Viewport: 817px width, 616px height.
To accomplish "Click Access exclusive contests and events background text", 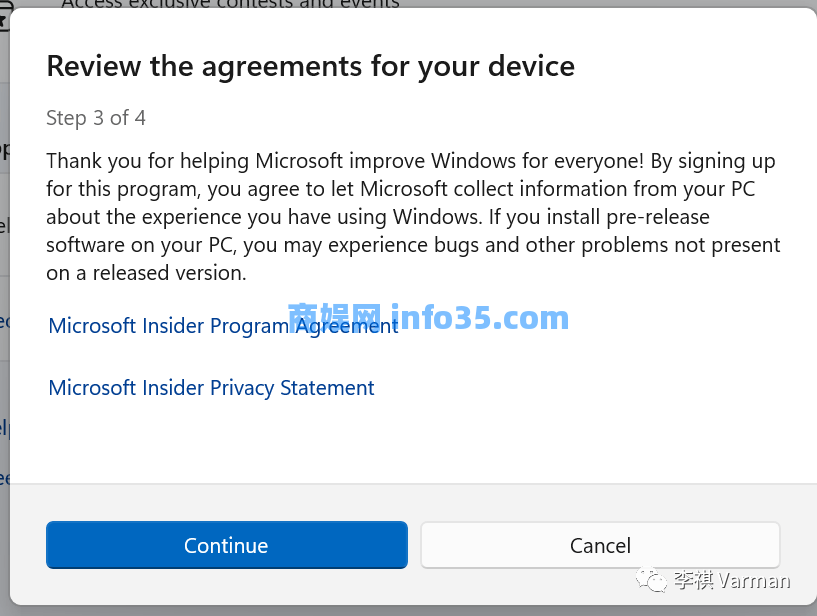I will [x=232, y=6].
